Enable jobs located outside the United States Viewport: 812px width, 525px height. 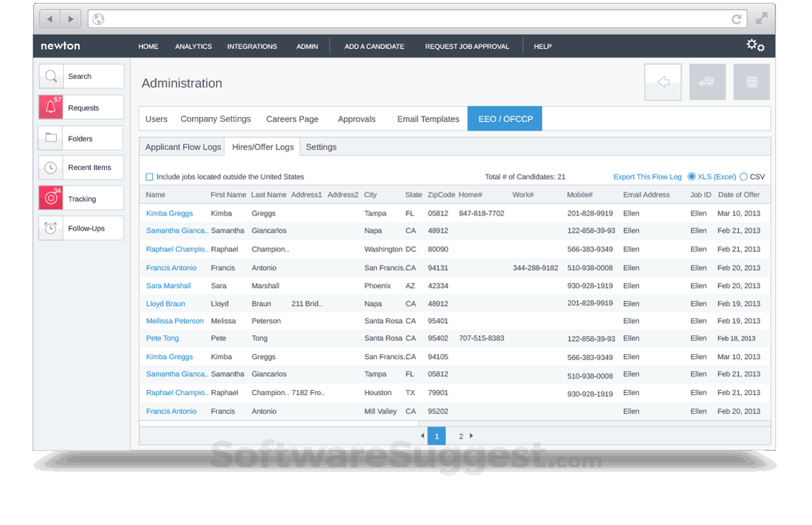[149, 176]
